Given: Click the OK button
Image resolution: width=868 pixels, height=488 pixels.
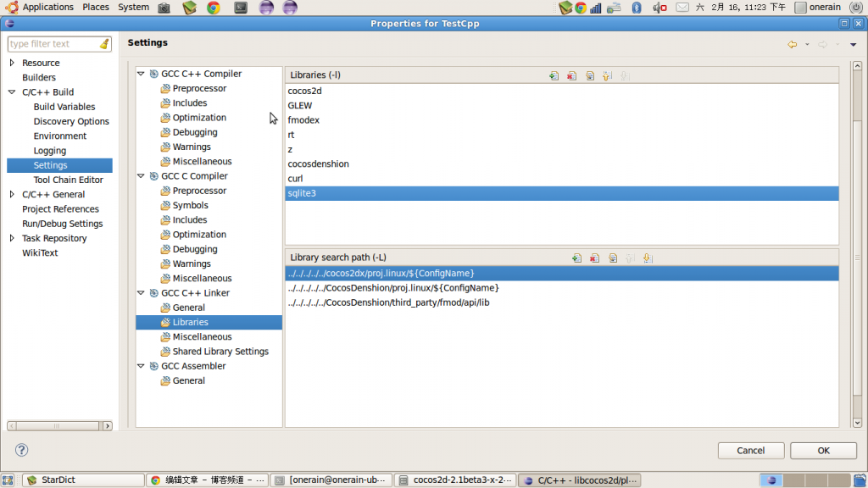Looking at the screenshot, I should (823, 451).
